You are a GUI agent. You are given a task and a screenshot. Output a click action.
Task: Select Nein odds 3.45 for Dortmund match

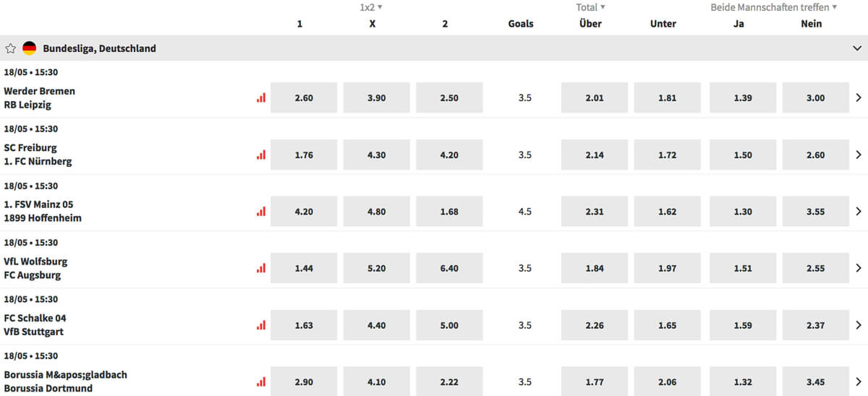(815, 382)
